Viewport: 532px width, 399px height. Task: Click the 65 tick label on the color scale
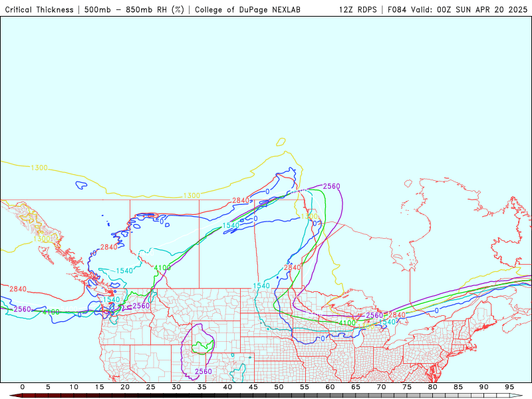tap(356, 387)
